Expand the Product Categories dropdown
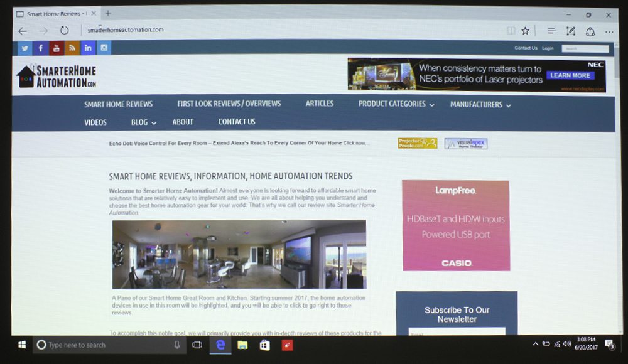Screen dimensions: 628x364 tap(396, 104)
